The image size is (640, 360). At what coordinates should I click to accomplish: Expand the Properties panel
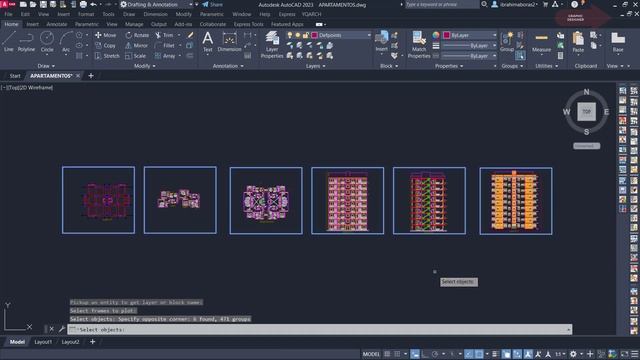click(x=449, y=66)
